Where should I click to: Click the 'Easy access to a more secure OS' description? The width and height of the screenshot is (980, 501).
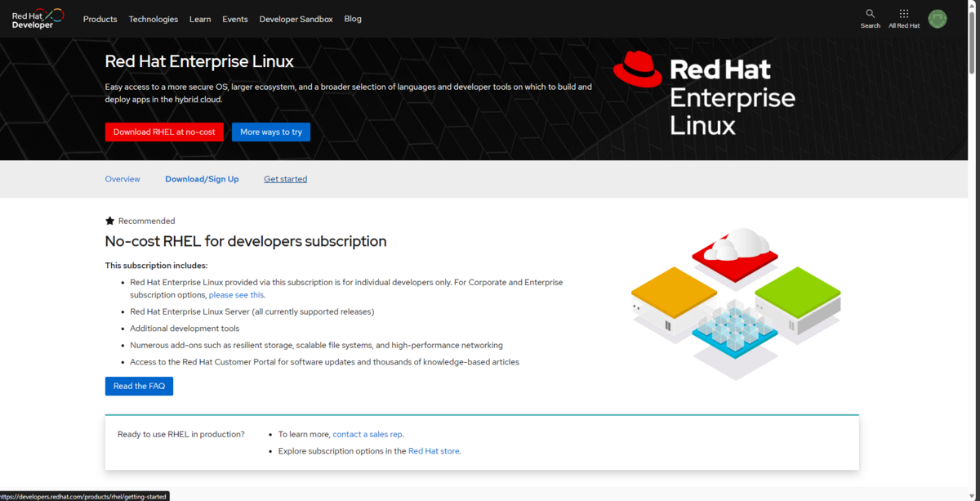349,92
